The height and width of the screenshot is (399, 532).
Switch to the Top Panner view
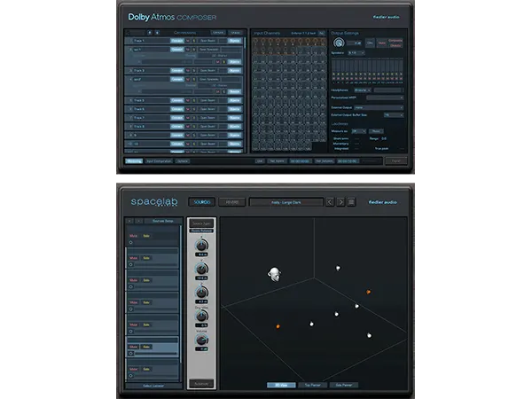(x=312, y=385)
